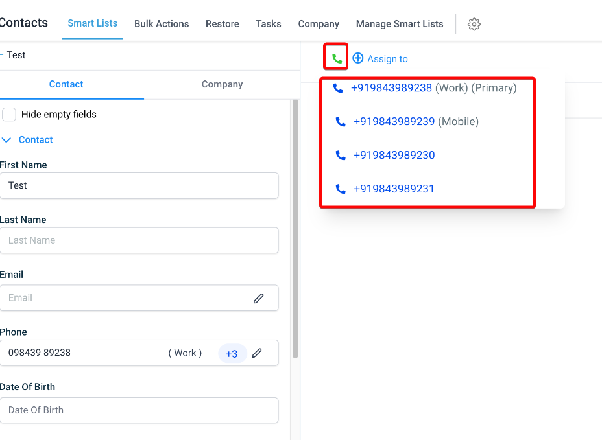Viewport: 602px width, 440px height.
Task: Go to Manage Smart Lists
Action: pos(399,24)
